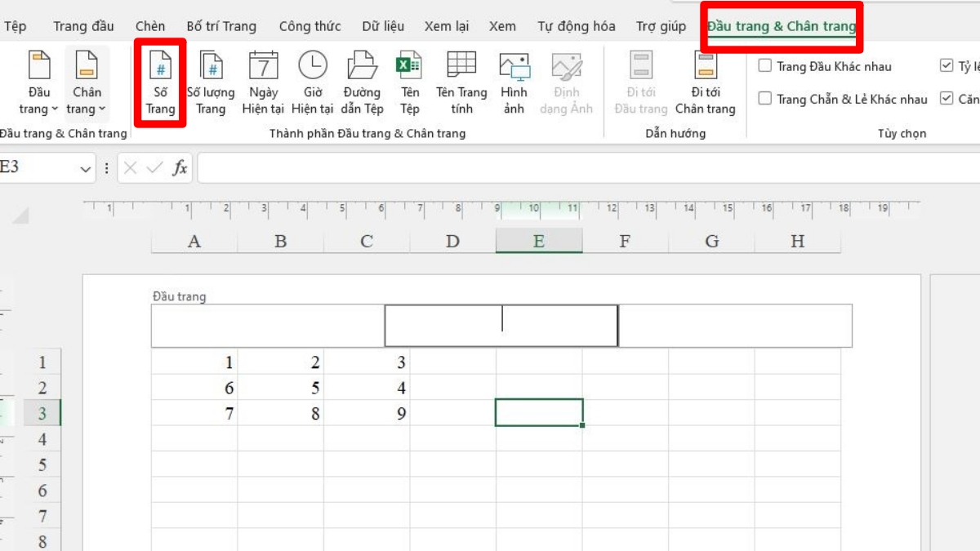Open the Chân trang dropdown

(86, 82)
